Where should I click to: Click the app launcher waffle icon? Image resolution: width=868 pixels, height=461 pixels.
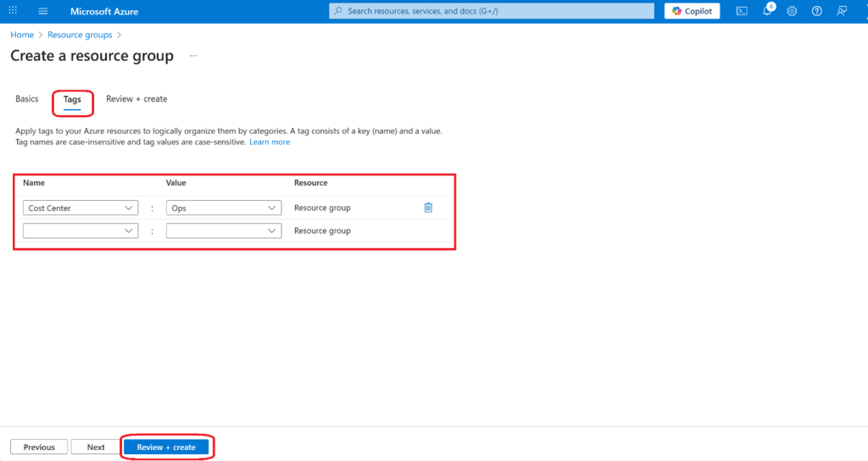13,11
